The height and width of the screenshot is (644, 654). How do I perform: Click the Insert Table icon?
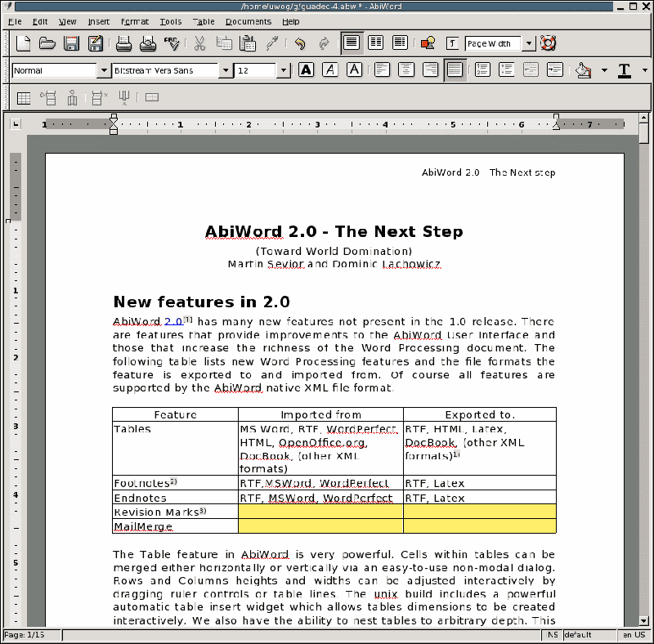tap(24, 98)
